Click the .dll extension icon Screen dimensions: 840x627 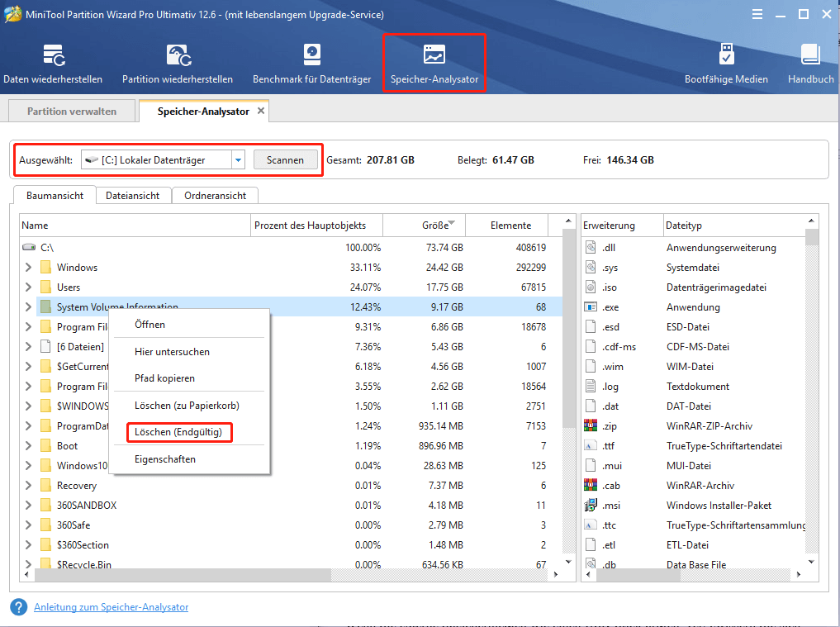pos(591,248)
